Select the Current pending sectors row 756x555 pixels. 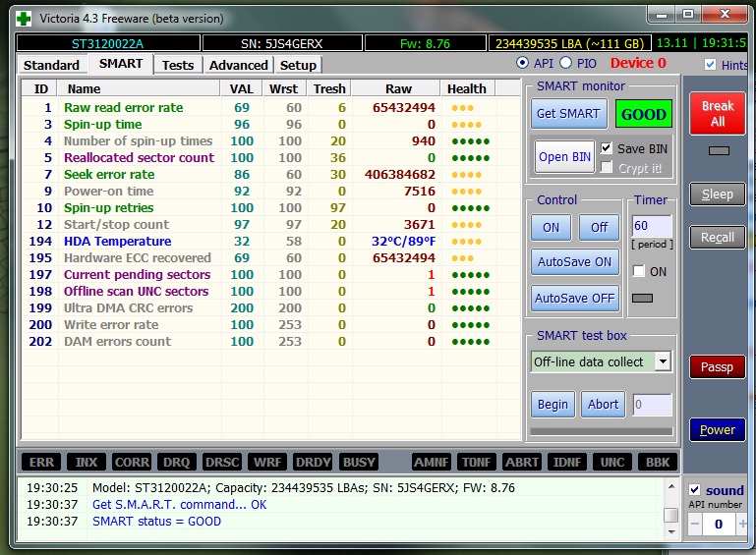(x=270, y=275)
